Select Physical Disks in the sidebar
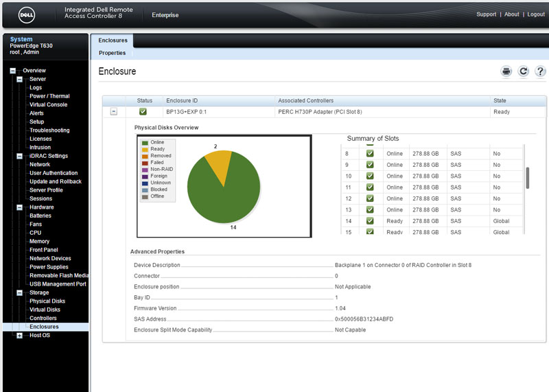 click(47, 301)
